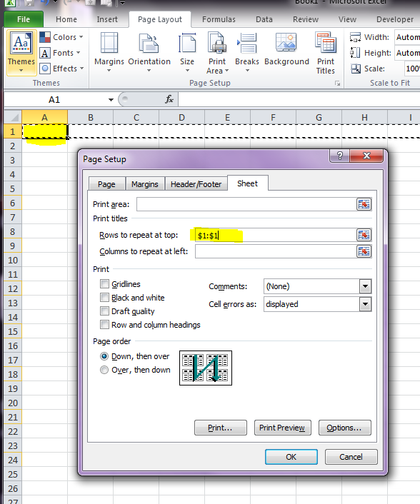Select Over, then down radio button

point(104,370)
